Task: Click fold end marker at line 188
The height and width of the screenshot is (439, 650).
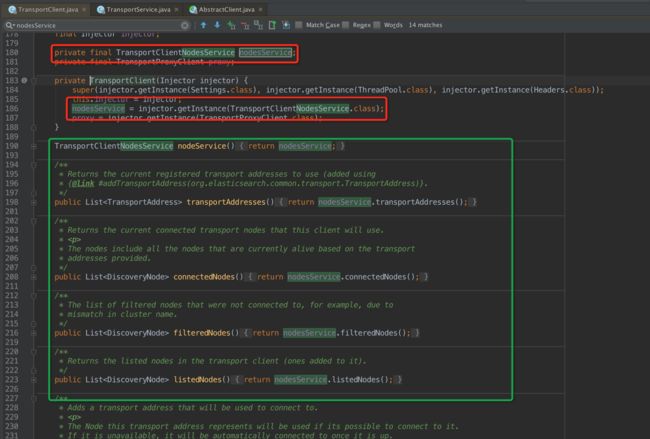Action: click(34, 127)
